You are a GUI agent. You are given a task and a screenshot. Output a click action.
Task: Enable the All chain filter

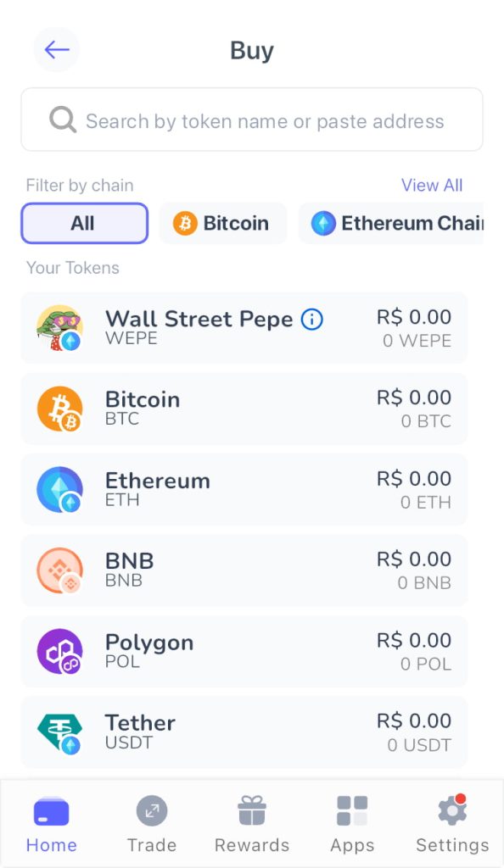click(84, 223)
